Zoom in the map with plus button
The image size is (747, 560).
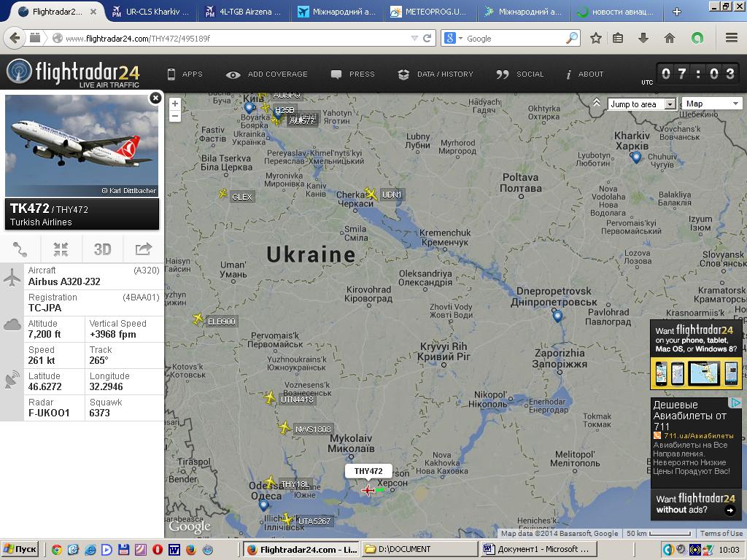(174, 104)
